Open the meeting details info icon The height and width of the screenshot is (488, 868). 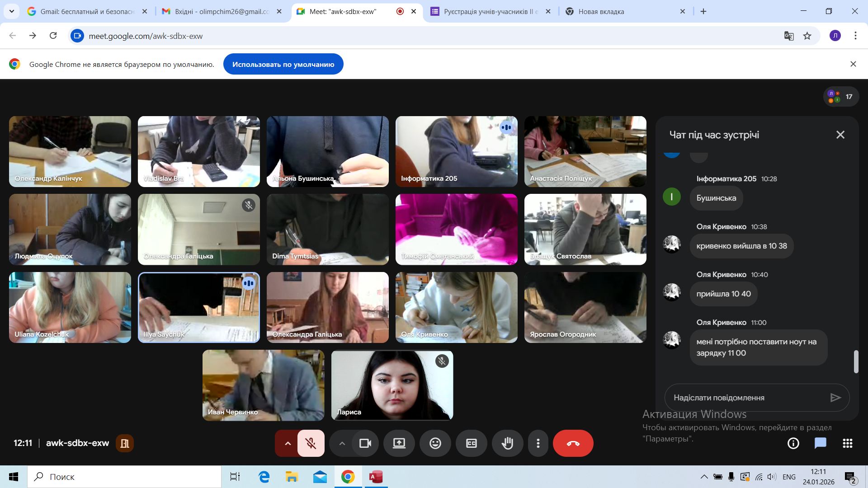(x=793, y=443)
